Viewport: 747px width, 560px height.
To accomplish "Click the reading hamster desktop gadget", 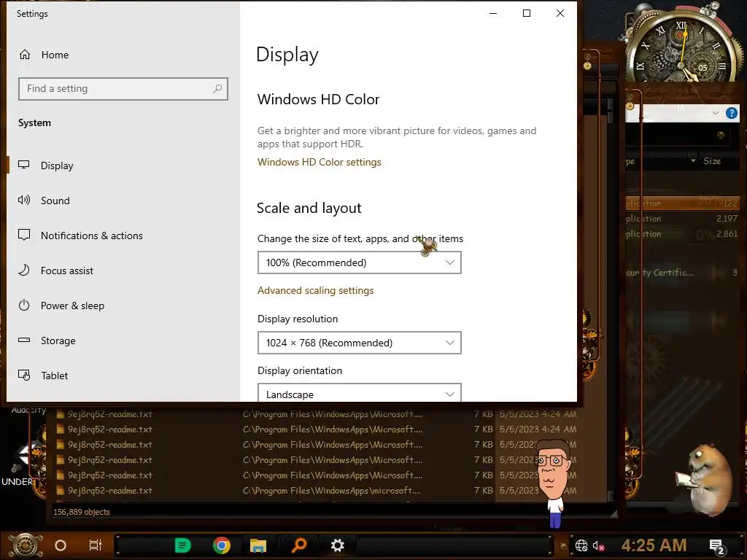I will coord(705,480).
